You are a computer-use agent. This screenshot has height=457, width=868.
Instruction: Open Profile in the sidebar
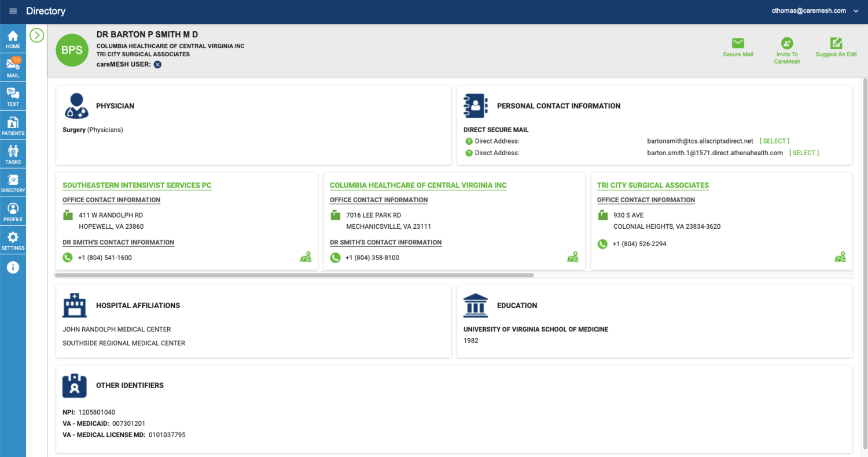(13, 212)
